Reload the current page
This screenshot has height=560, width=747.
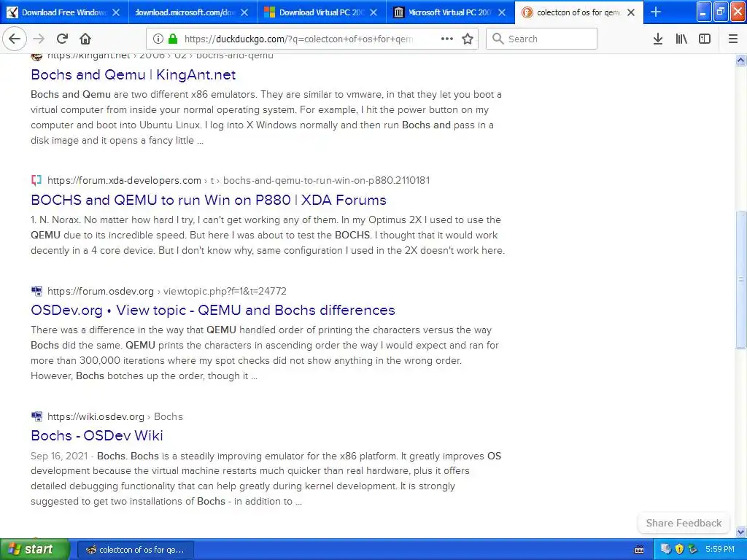(62, 39)
